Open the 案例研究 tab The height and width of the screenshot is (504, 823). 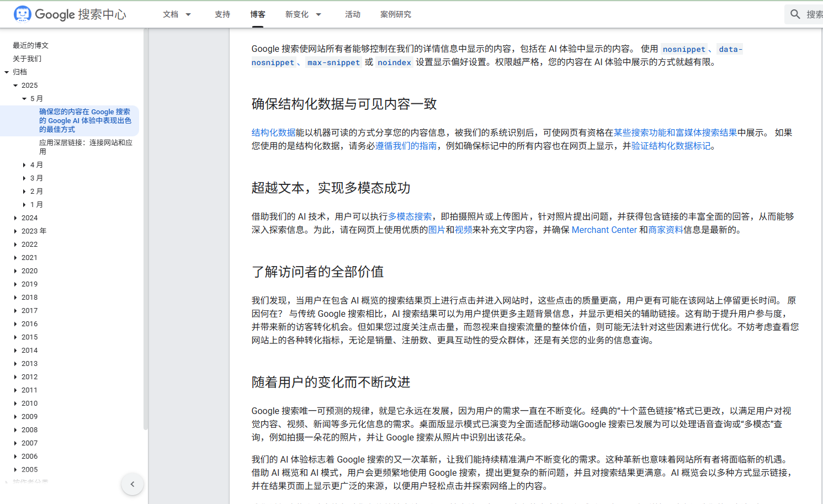tap(396, 14)
